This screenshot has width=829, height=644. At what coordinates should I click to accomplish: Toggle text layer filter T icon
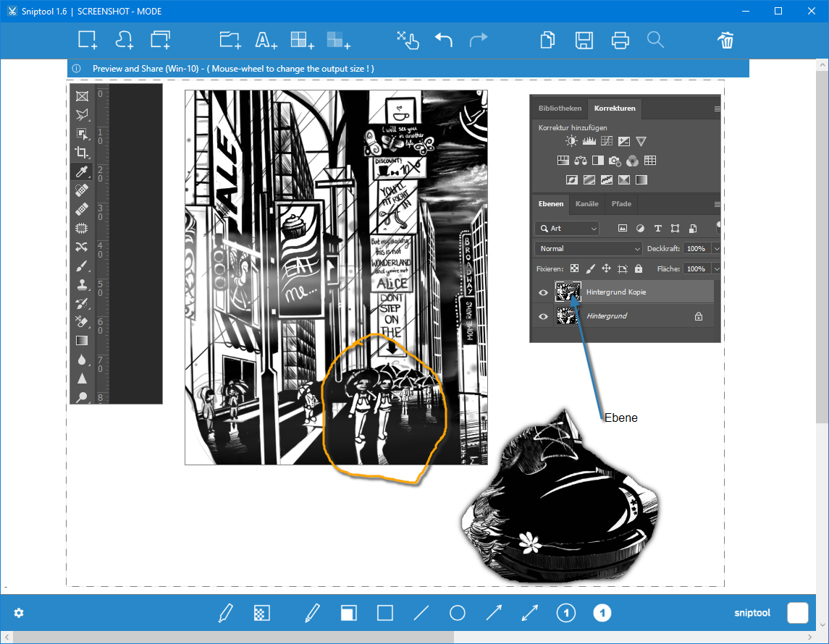(657, 228)
